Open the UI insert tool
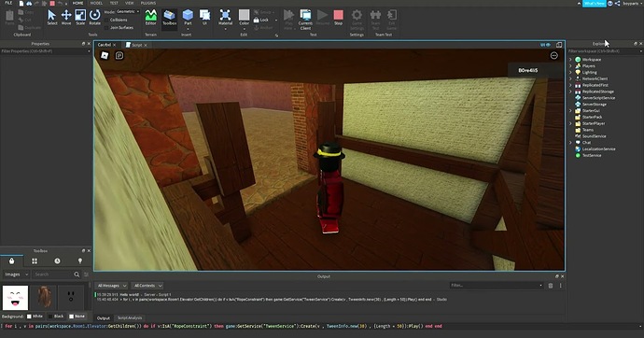This screenshot has width=644, height=338. point(204,18)
